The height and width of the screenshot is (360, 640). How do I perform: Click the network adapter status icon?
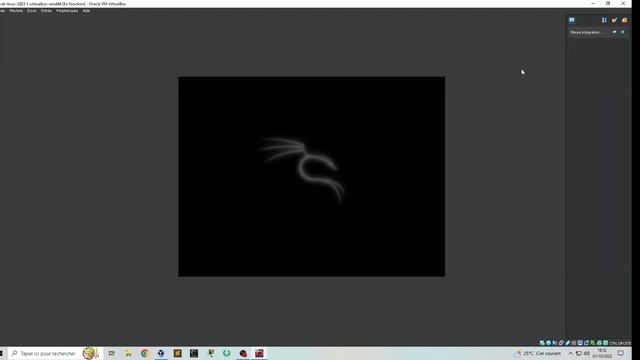tap(561, 343)
